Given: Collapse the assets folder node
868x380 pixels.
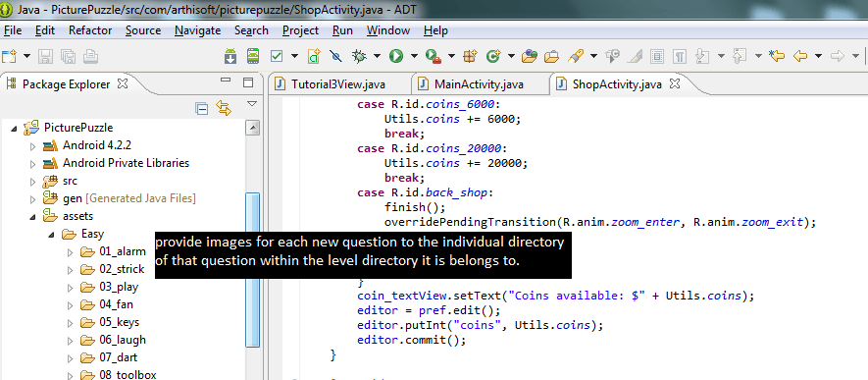Looking at the screenshot, I should tap(32, 217).
